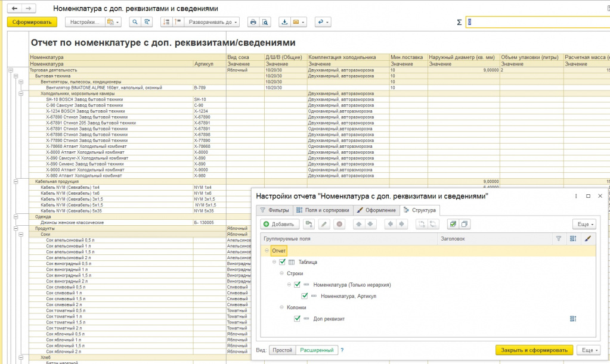
Task: Click the fields-and-sorting column header icon
Action: point(573,239)
